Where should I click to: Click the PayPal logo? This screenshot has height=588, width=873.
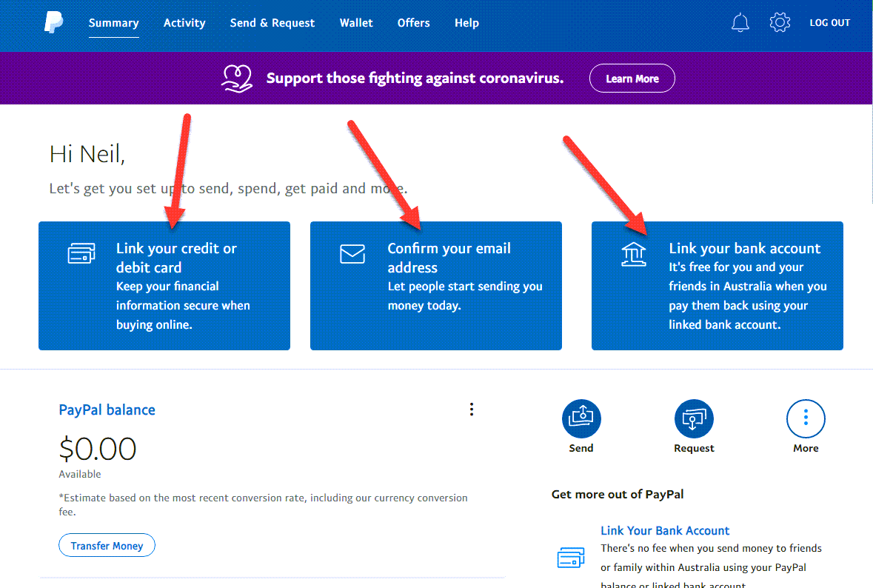[53, 23]
